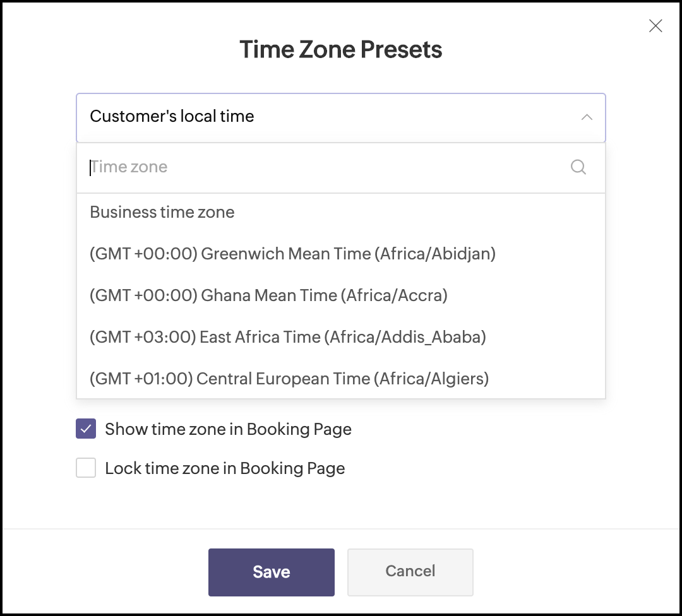The height and width of the screenshot is (616, 682).
Task: Click the divider line above Save button
Action: [340, 529]
